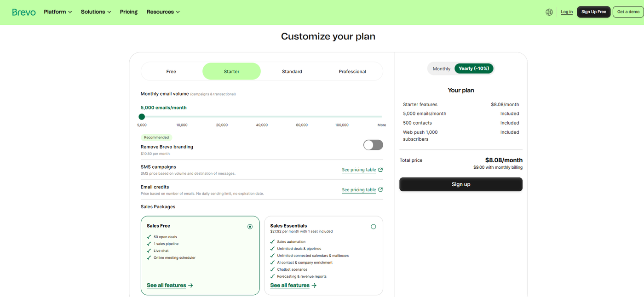Open See all features for Sales Essentials
Screen dimensions: 644x297
coord(290,286)
